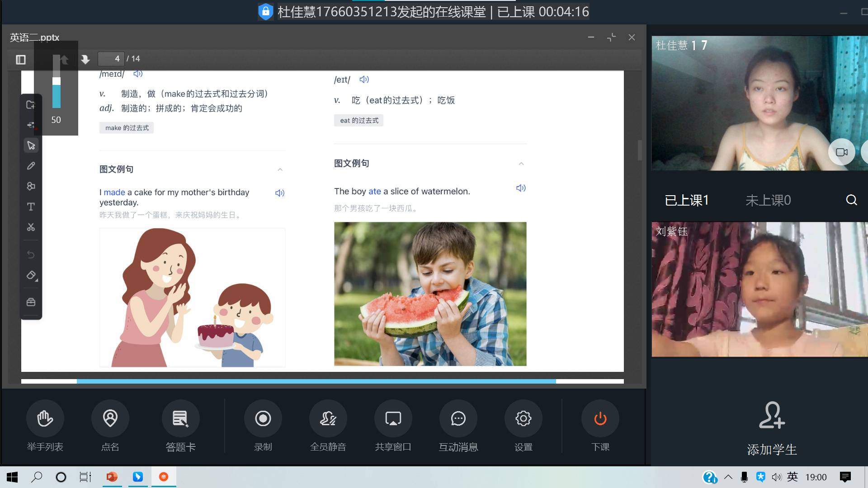This screenshot has width=868, height=488.
Task: Adjust the volume level slider showing 50
Action: click(x=57, y=81)
